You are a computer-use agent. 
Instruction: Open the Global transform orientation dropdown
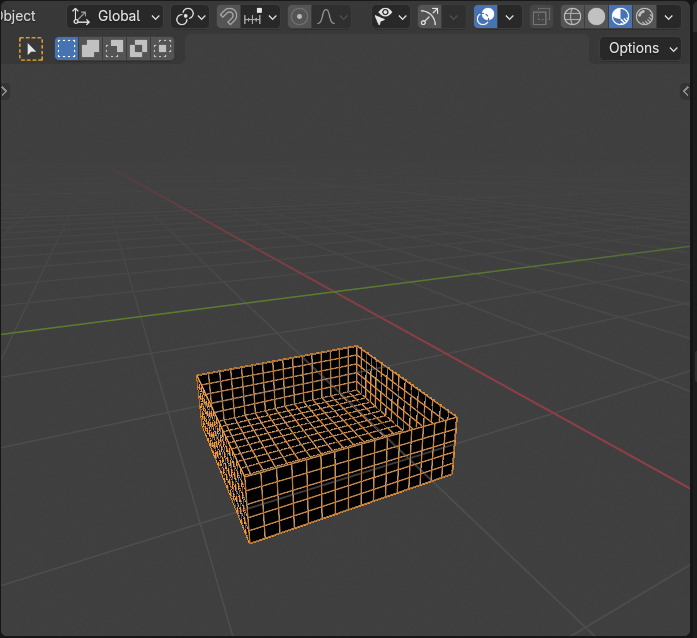116,17
